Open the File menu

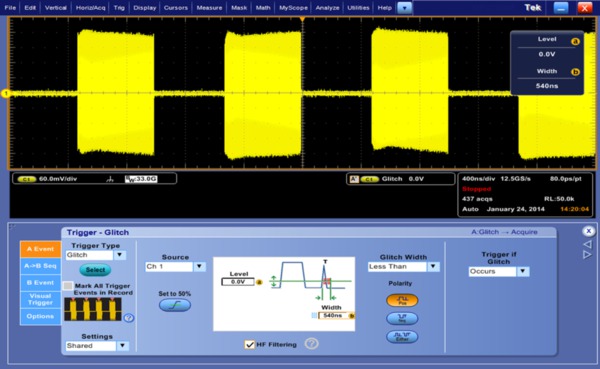click(10, 8)
